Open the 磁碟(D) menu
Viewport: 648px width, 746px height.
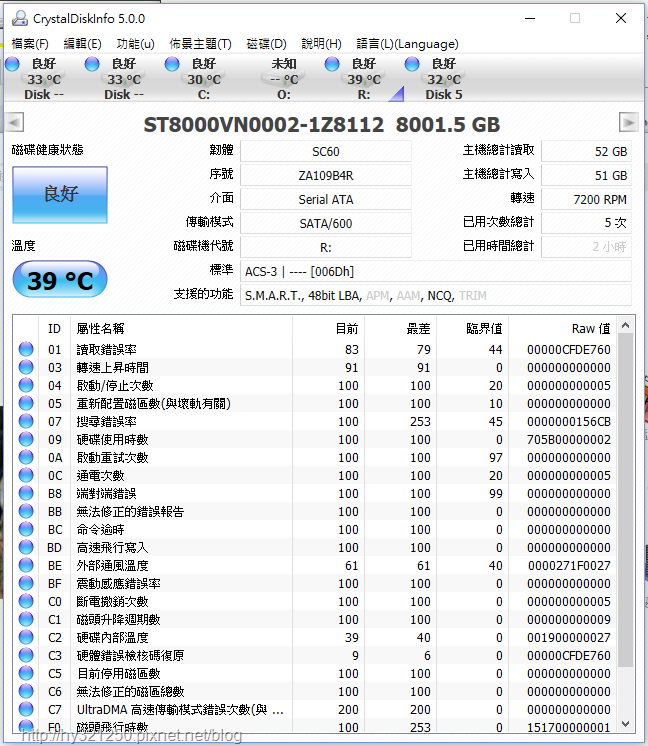pos(266,44)
